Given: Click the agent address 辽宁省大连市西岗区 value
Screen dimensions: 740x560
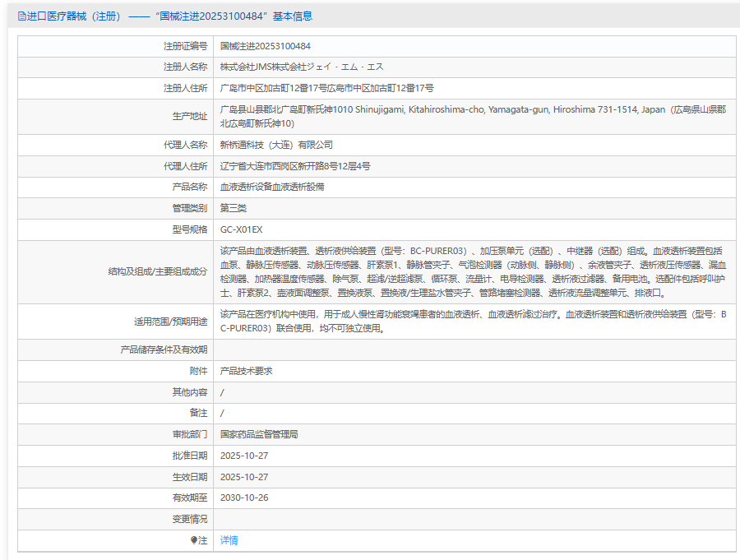Looking at the screenshot, I should point(295,166).
